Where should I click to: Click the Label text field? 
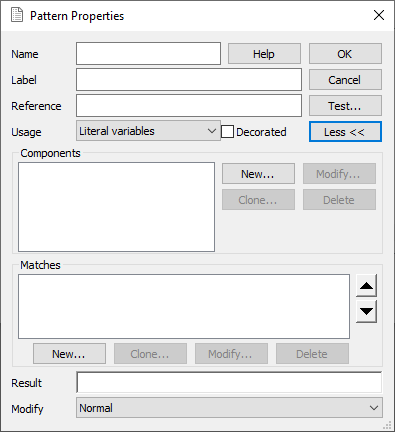[x=189, y=80]
